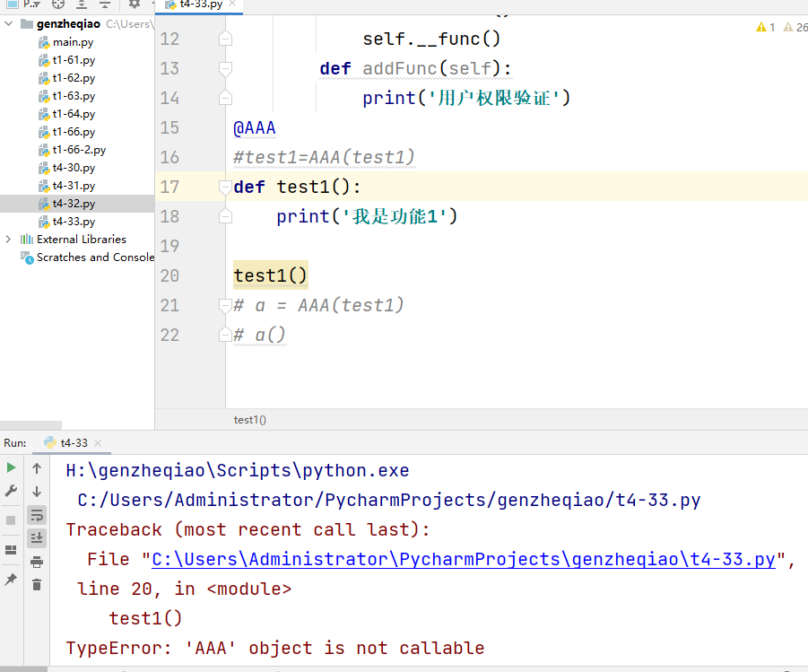Click fold end marker at line 22
The width and height of the screenshot is (808, 672).
click(225, 336)
